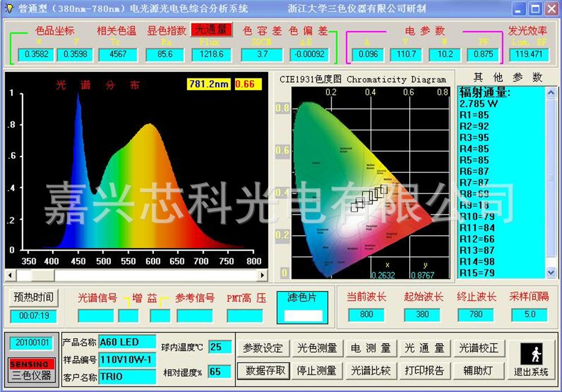Run electrical measurement via 电测量

tap(371, 348)
